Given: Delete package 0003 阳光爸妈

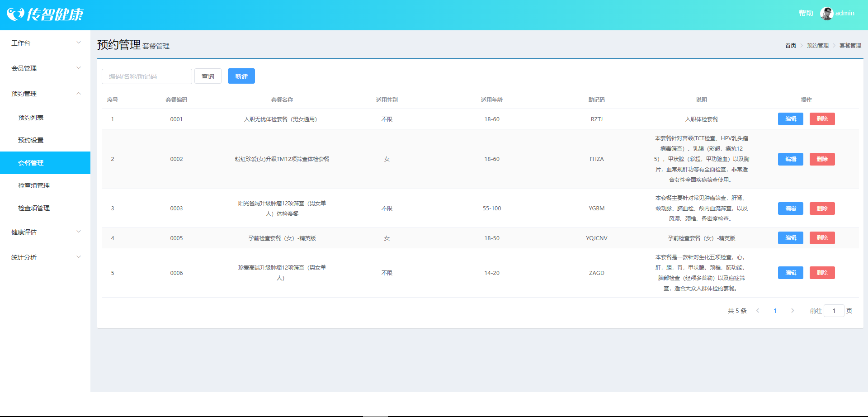Looking at the screenshot, I should (822, 208).
